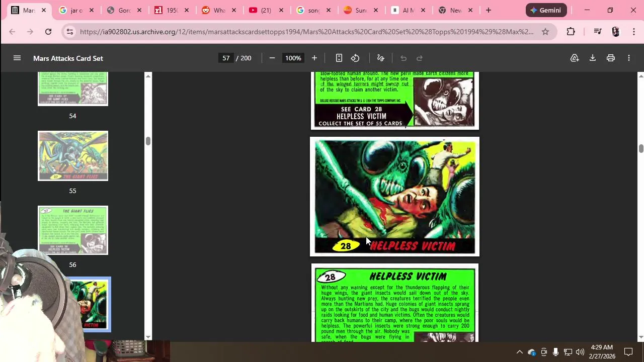The image size is (644, 362).
Task: Print the PDF document
Action: [611, 58]
